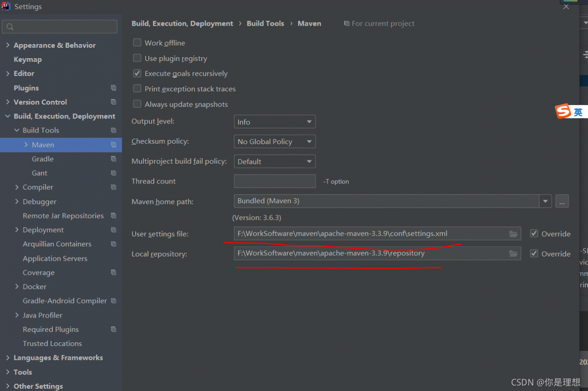The image size is (588, 391).
Task: Click the For current project copy icon
Action: [347, 23]
